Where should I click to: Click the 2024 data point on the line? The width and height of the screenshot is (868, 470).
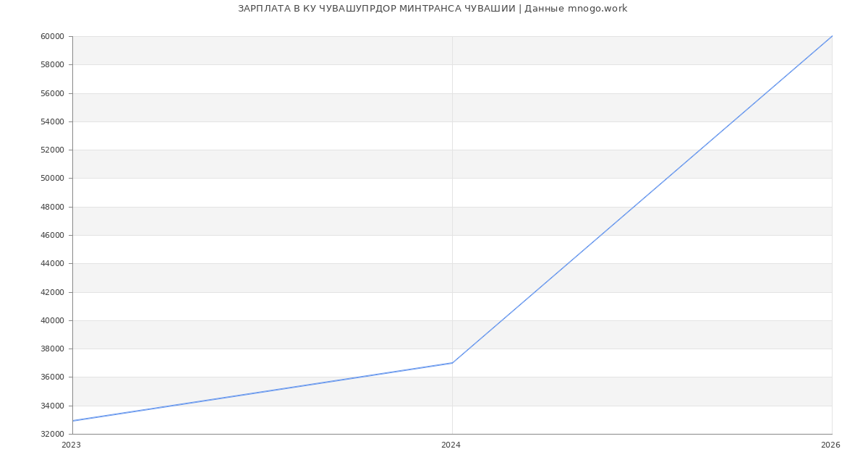pyautogui.click(x=452, y=363)
